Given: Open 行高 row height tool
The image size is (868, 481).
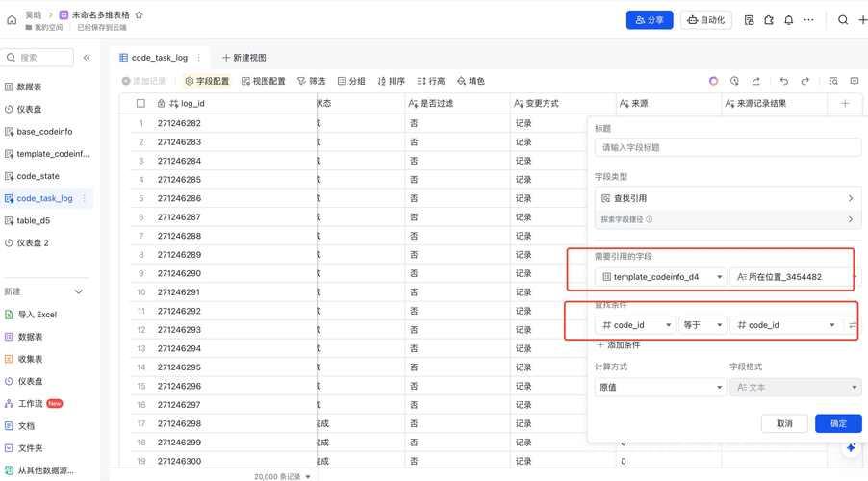Looking at the screenshot, I should 431,81.
